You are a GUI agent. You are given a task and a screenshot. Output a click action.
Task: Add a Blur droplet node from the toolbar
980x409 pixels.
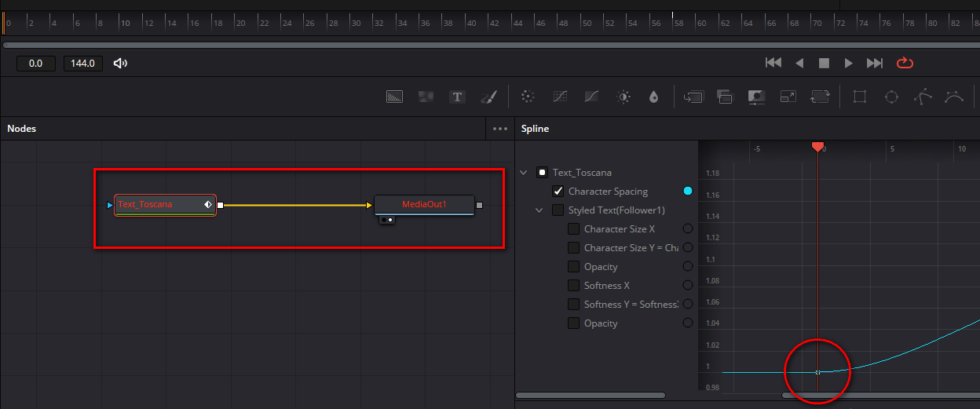coord(653,97)
